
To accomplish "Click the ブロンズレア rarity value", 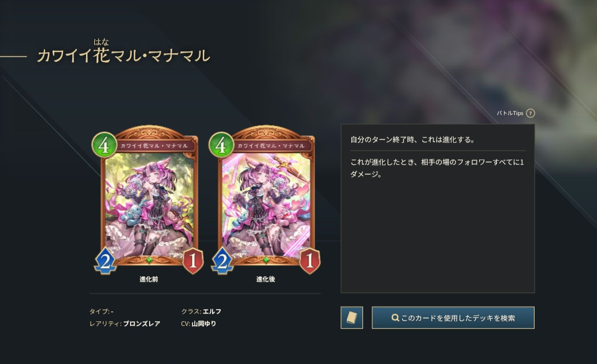I will (x=142, y=324).
